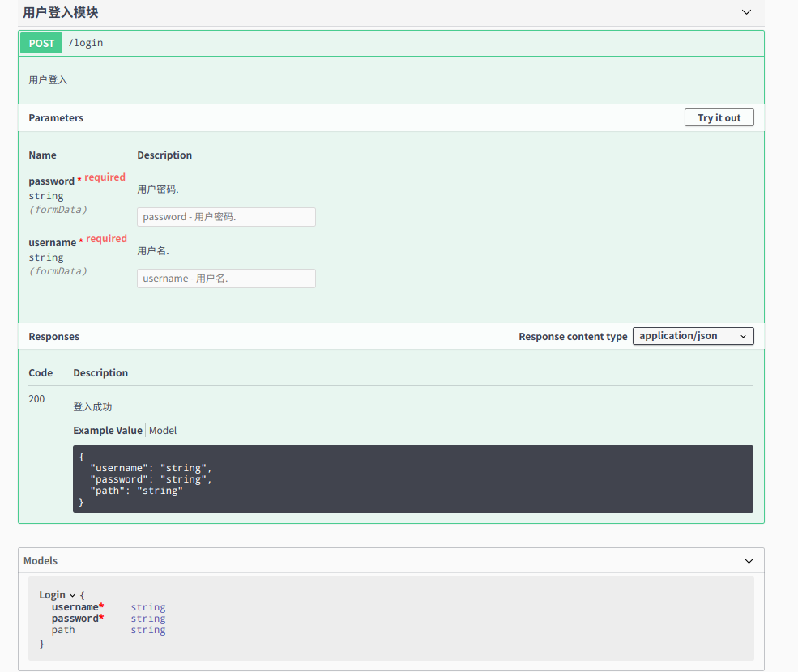Screen dimensions: 798x672
Task: Click the JSON example response block
Action: [x=415, y=478]
